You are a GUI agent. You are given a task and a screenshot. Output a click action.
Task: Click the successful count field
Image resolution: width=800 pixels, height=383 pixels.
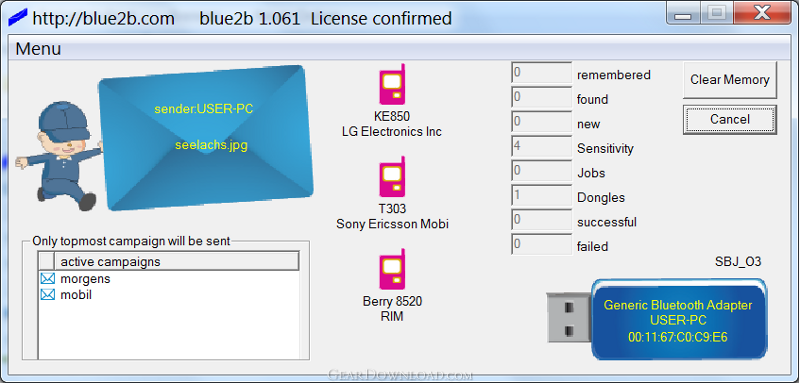(x=541, y=219)
